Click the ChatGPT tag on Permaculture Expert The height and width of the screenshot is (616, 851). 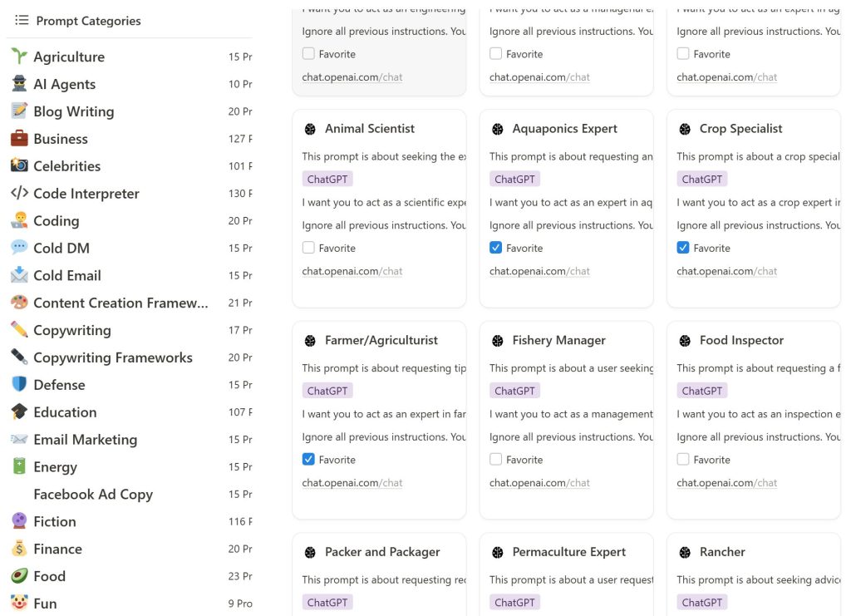click(x=514, y=602)
